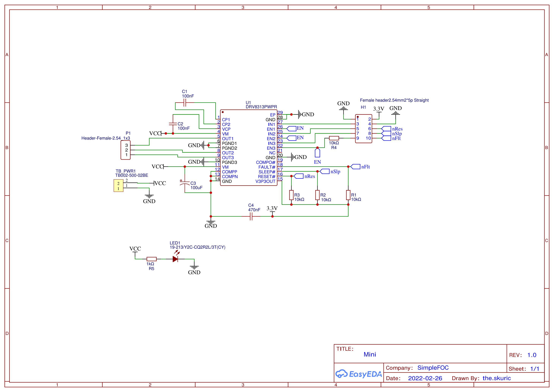This screenshot has height=392, width=554.
Task: Click the C4 470nF capacitor symbol
Action: pyautogui.click(x=251, y=216)
